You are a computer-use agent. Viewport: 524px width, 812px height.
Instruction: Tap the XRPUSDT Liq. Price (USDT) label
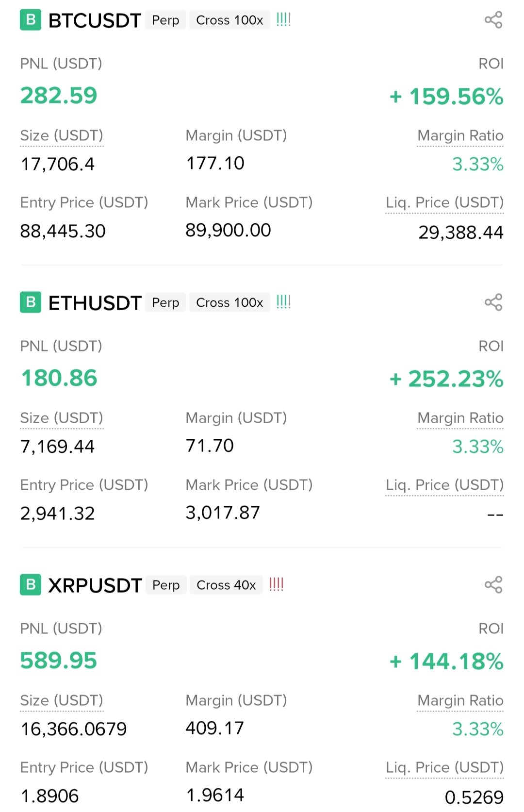tap(444, 768)
